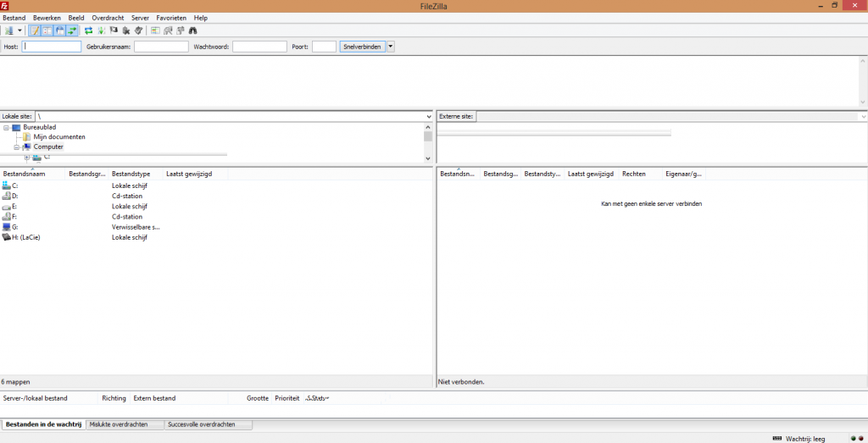Click the binoculars search files icon
Viewport: 868px width, 443px height.
[193, 31]
